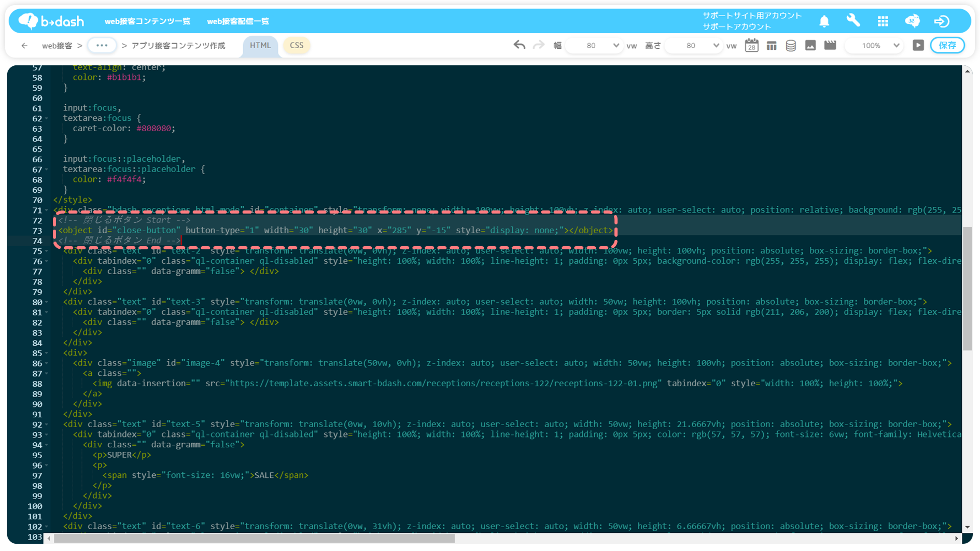980x551 pixels.
Task: Click the アプリ接客コンテンツ作成 breadcrumb
Action: tap(178, 46)
